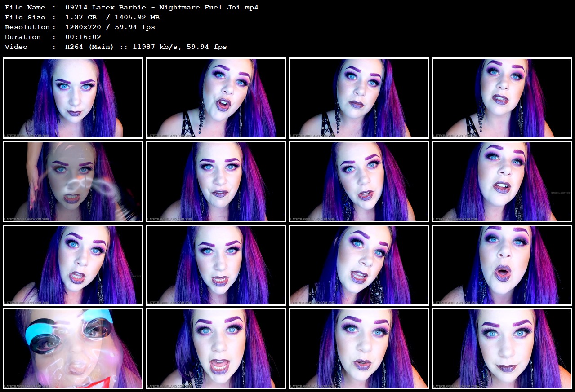The image size is (575, 392).
Task: Click the file name '09714 Latex Barbie - Nightmare Fuel Joi.mp4'
Action: click(161, 7)
